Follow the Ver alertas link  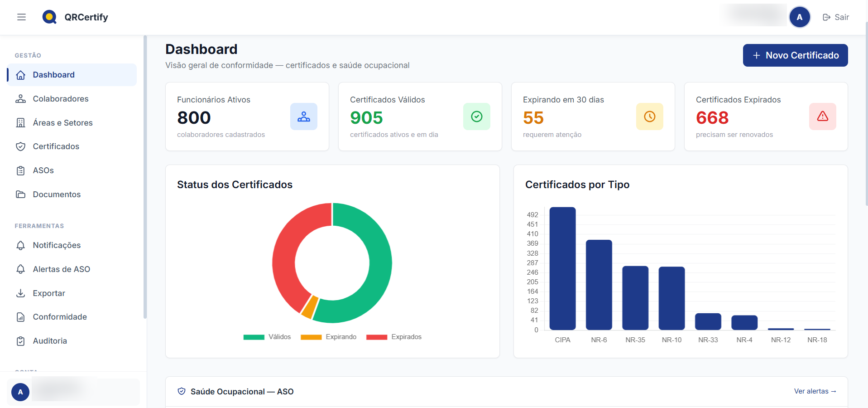tap(815, 391)
